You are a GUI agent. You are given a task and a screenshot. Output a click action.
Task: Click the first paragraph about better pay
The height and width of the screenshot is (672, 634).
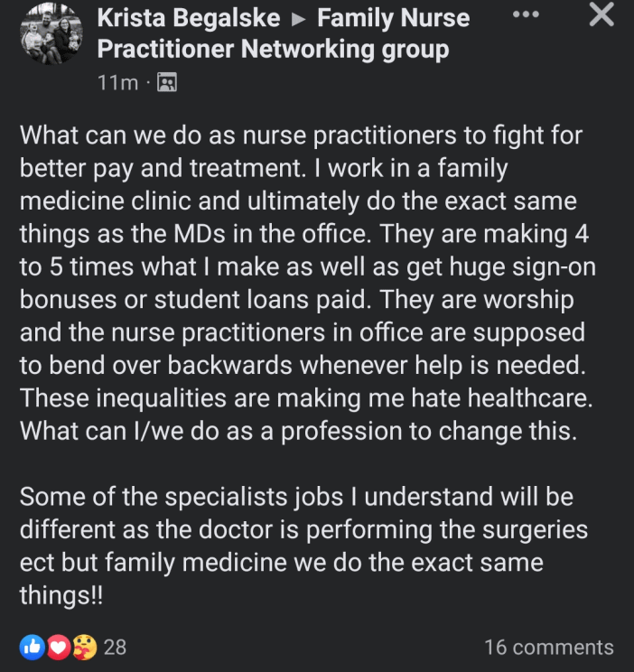pos(307,283)
